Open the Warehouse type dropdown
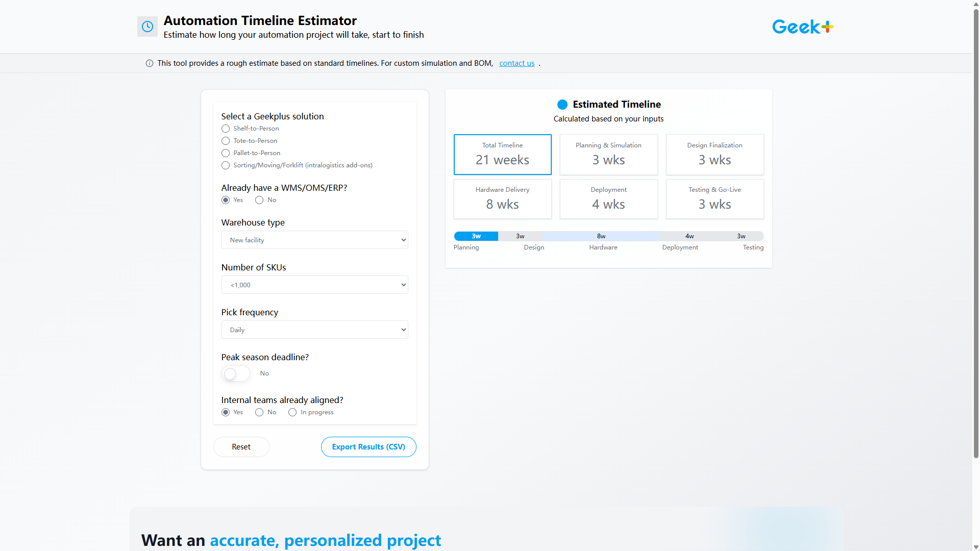The image size is (980, 551). [x=314, y=240]
